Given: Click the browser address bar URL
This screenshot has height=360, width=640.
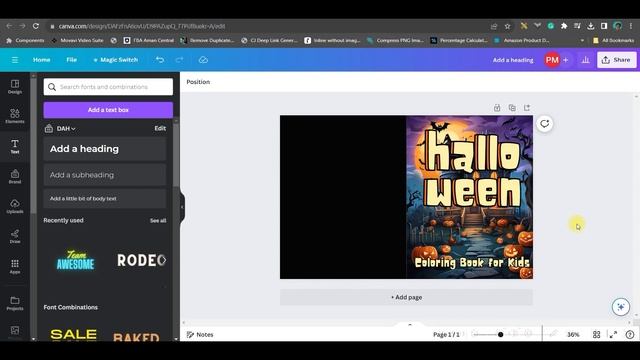Looking at the screenshot, I should click(142, 26).
